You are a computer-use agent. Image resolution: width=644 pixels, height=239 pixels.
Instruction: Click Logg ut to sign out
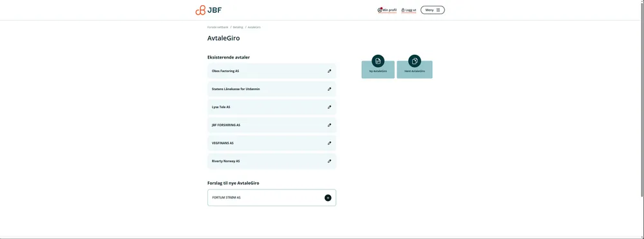point(409,10)
